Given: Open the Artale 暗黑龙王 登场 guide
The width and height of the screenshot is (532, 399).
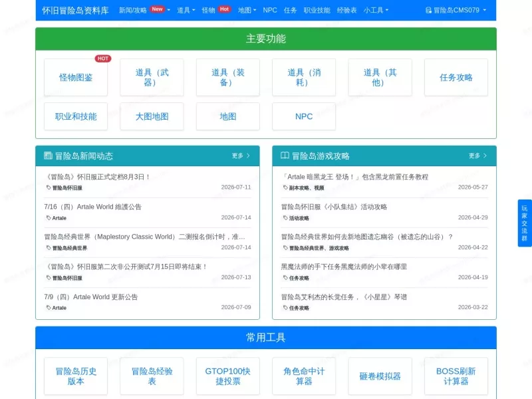Looking at the screenshot, I should point(354,177).
